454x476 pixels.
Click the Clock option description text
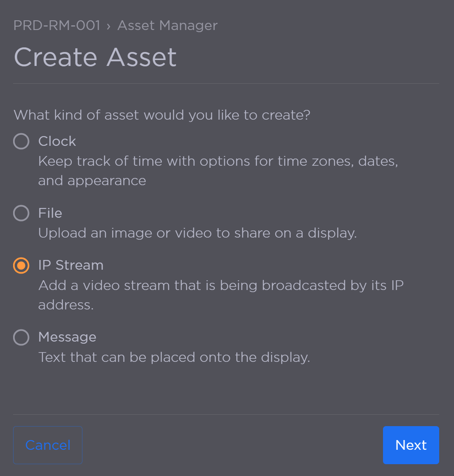[218, 170]
